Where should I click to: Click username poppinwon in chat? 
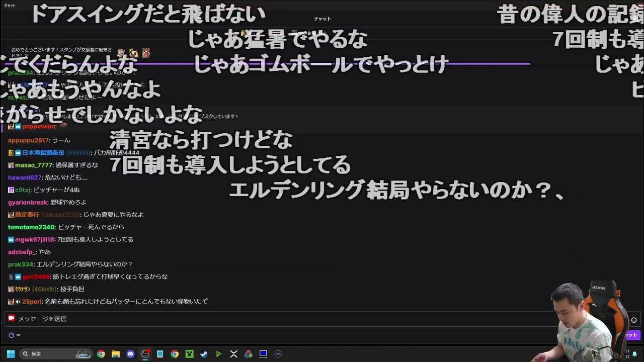(39, 127)
